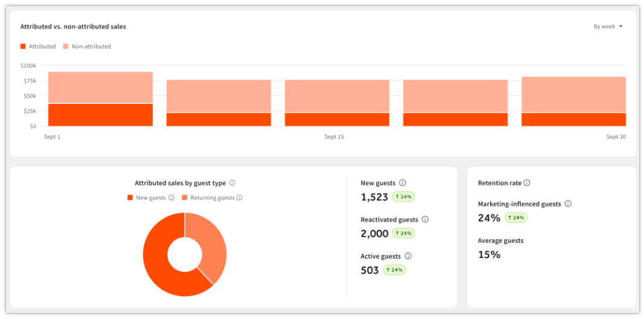The image size is (644, 319).
Task: Click info icon next to New guests legend label
Action: pos(171,198)
